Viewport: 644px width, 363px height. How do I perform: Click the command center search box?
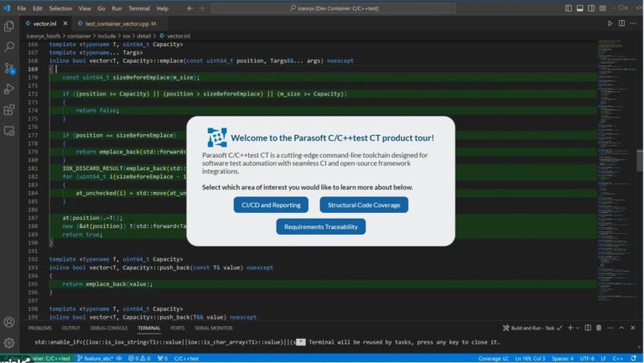click(333, 8)
